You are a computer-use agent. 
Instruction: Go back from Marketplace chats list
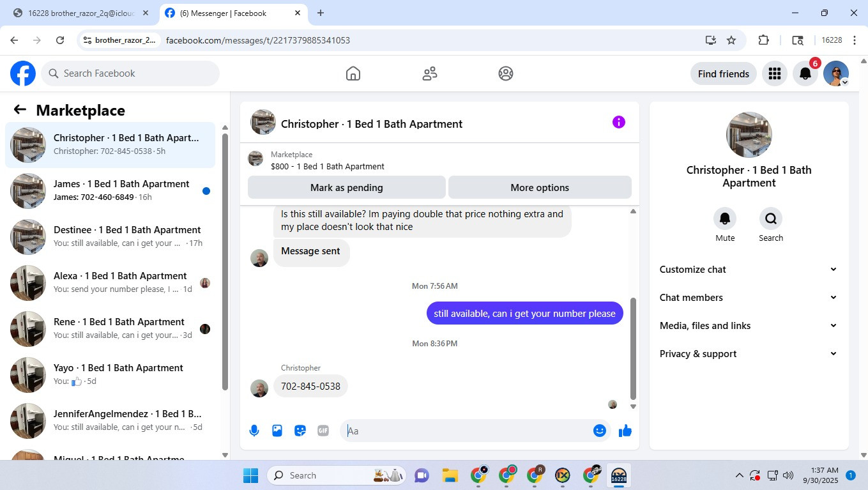coord(20,110)
